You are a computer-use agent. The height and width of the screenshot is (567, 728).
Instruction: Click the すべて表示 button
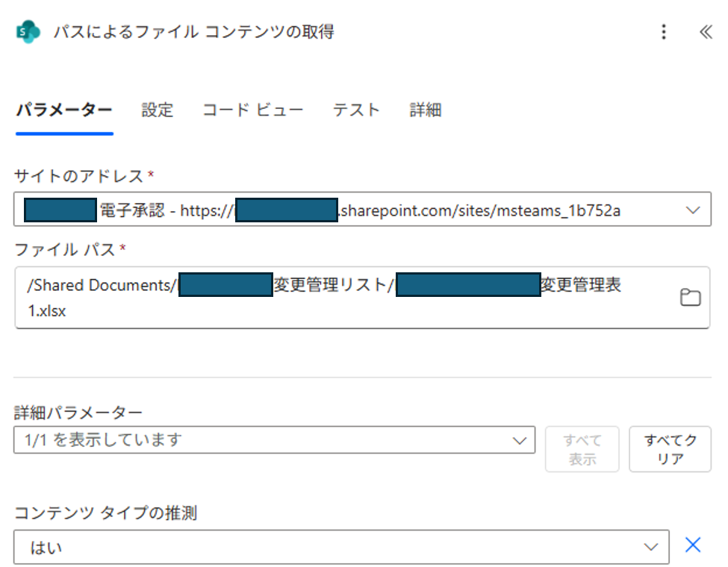point(582,449)
